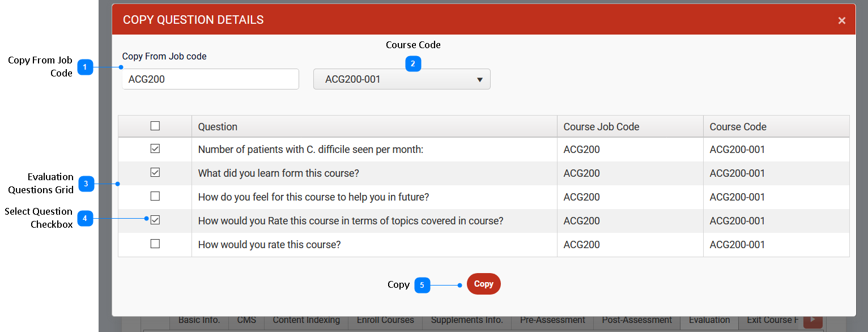The width and height of the screenshot is (868, 332).
Task: Click the Course Code column header in grid
Action: click(776, 127)
